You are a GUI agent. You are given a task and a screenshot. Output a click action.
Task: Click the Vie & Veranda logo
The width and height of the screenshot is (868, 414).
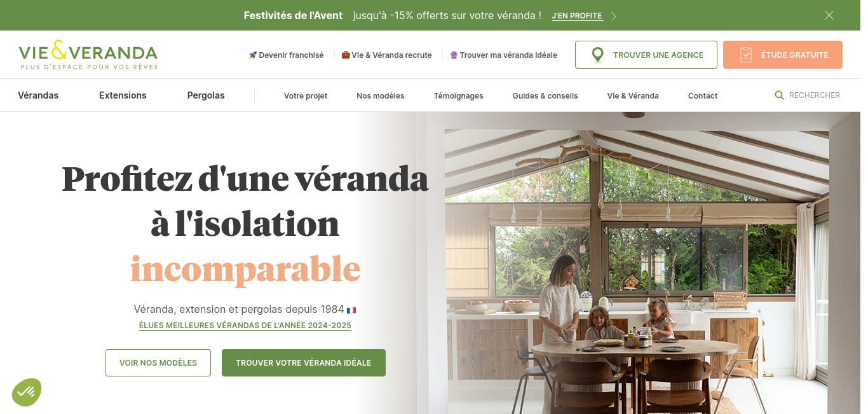88,55
